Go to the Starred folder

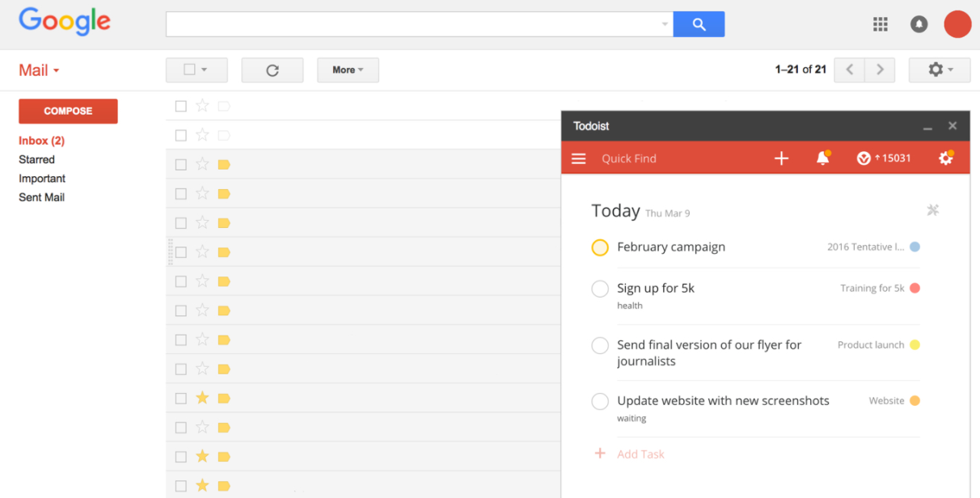click(37, 159)
